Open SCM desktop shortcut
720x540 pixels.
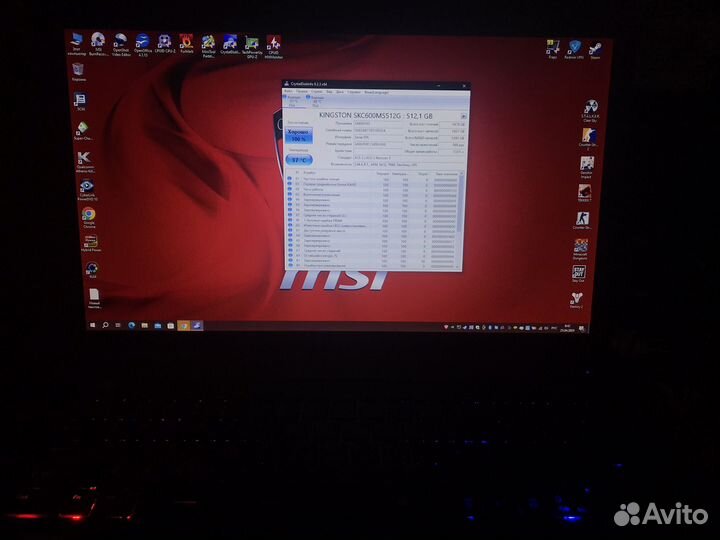pyautogui.click(x=80, y=101)
